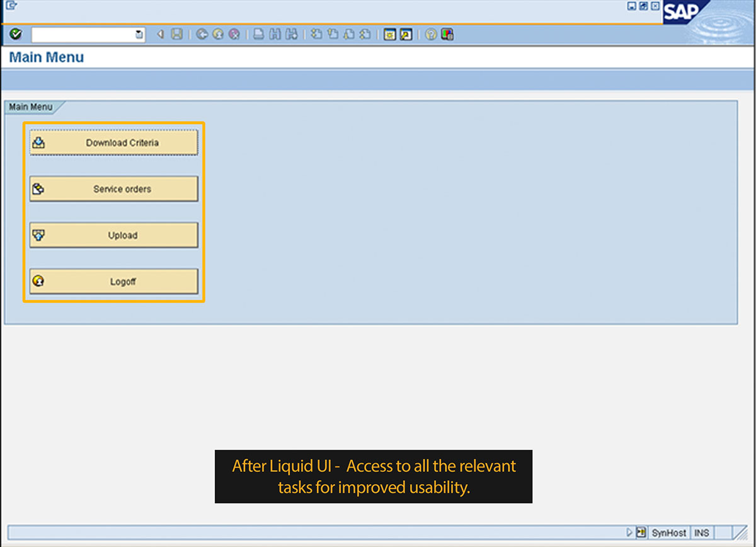Click inside the transaction command field
Image resolution: width=756 pixels, height=547 pixels.
[83, 35]
